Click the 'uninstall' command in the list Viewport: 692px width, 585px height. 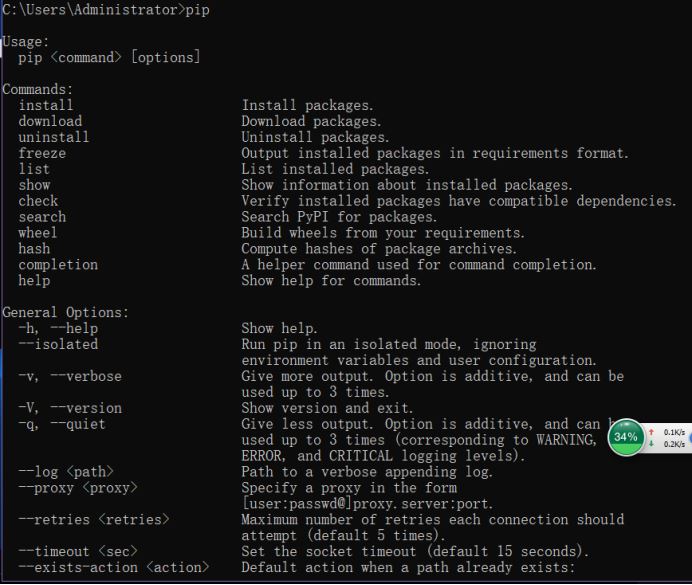54,137
